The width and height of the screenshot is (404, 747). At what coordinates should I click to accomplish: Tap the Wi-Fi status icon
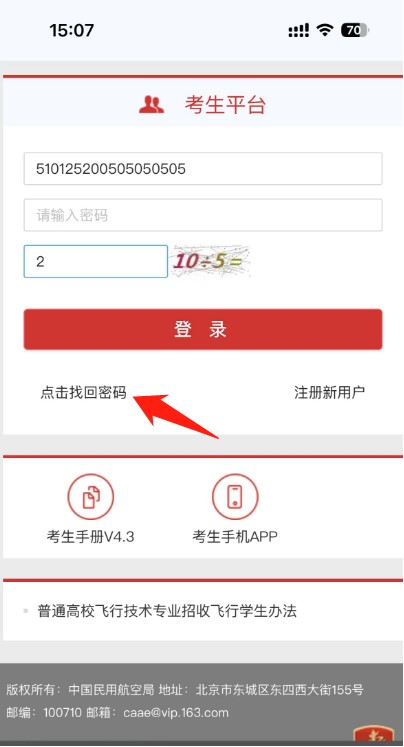click(x=325, y=30)
